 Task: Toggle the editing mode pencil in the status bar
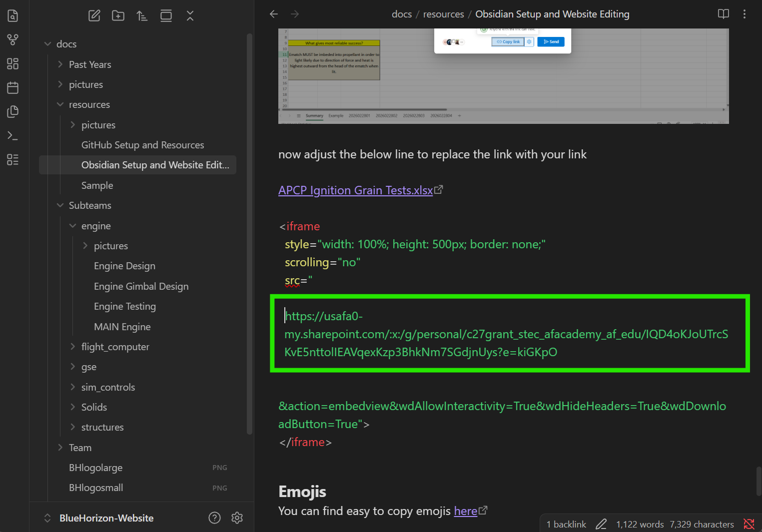point(601,524)
